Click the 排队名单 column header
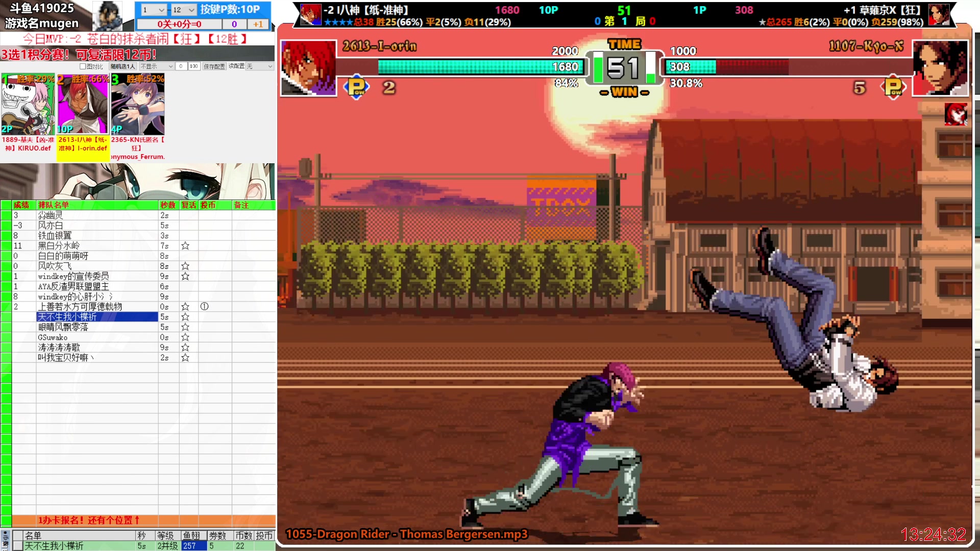This screenshot has height=551, width=980. tap(97, 205)
